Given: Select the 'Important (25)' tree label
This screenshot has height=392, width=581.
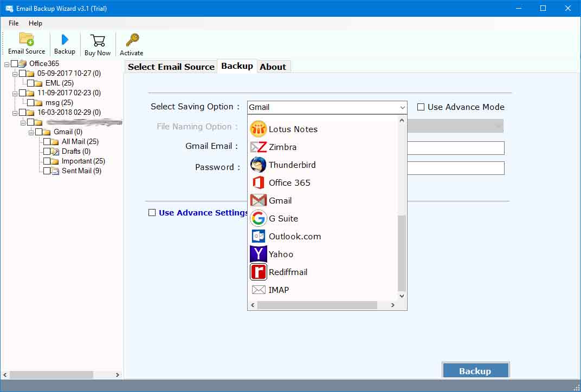Looking at the screenshot, I should point(83,161).
